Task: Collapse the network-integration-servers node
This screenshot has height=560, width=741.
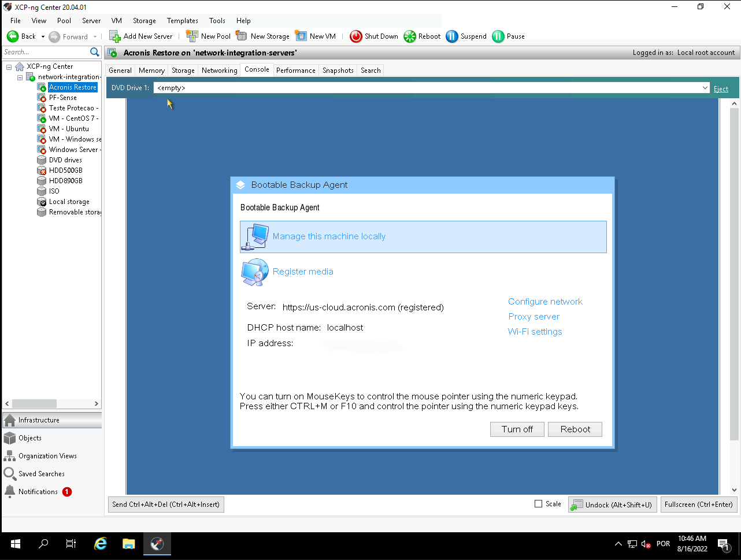Action: tap(20, 77)
